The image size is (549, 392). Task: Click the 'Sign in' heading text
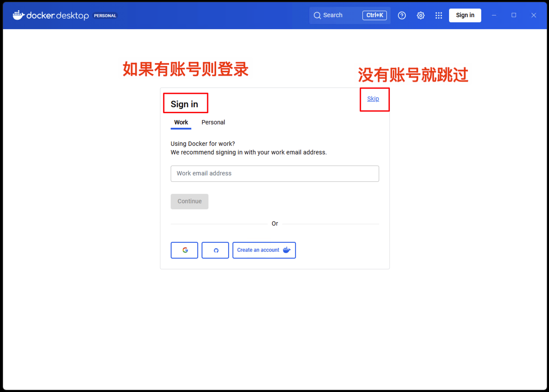point(184,104)
